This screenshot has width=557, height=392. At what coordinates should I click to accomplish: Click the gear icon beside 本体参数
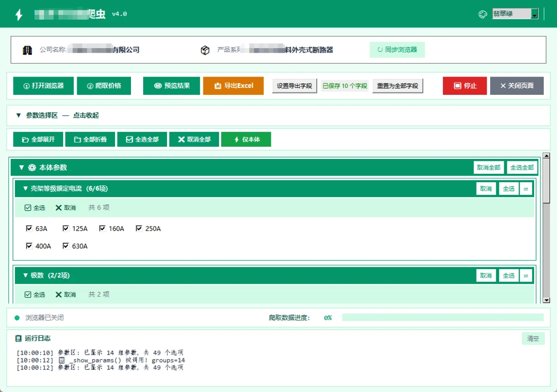32,167
